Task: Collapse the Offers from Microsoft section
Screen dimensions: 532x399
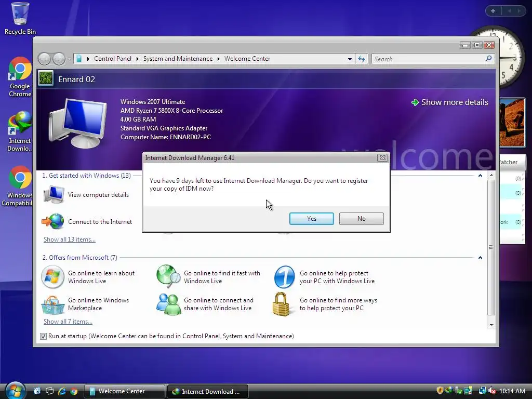Action: (480, 258)
